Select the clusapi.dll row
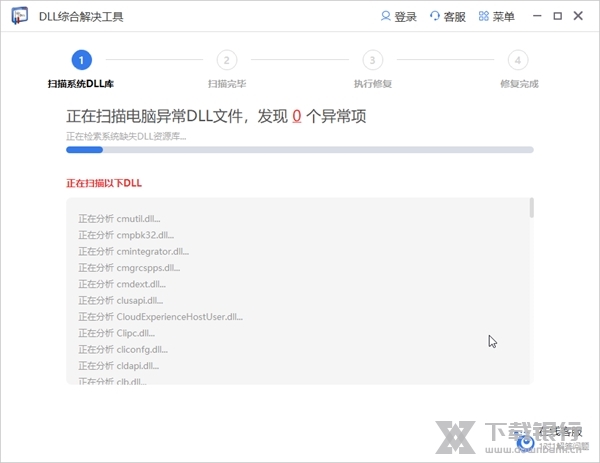The image size is (600, 463). tap(121, 301)
